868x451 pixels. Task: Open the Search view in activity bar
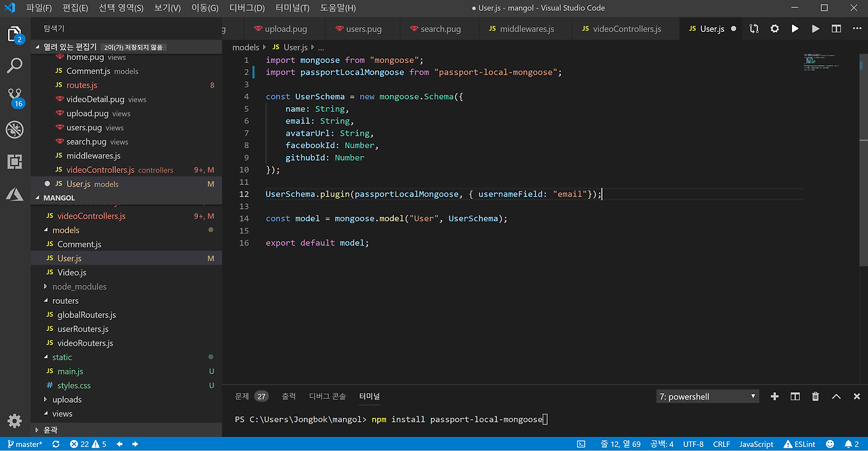pos(15,66)
